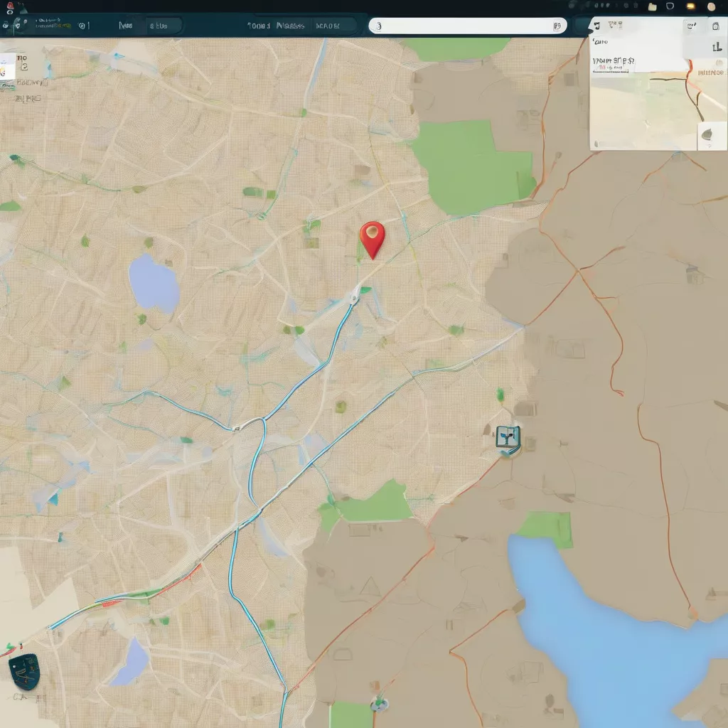Click the circular icon left of the toolbar tabs
The height and width of the screenshot is (728, 728).
click(83, 26)
